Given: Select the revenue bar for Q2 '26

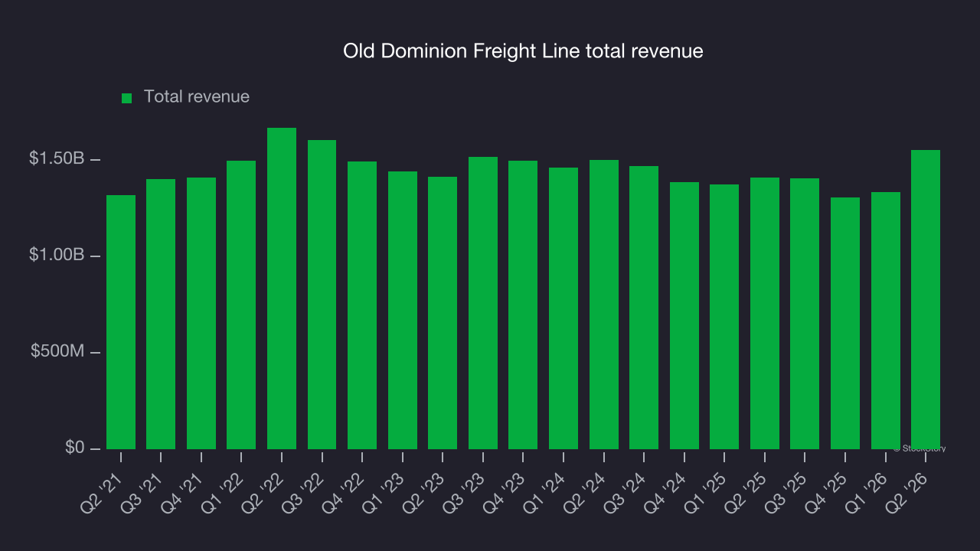Looking at the screenshot, I should pyautogui.click(x=926, y=299).
